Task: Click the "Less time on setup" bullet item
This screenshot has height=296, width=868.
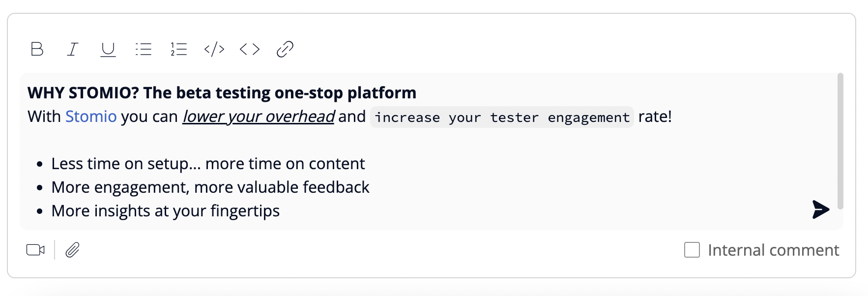Action: tap(208, 164)
